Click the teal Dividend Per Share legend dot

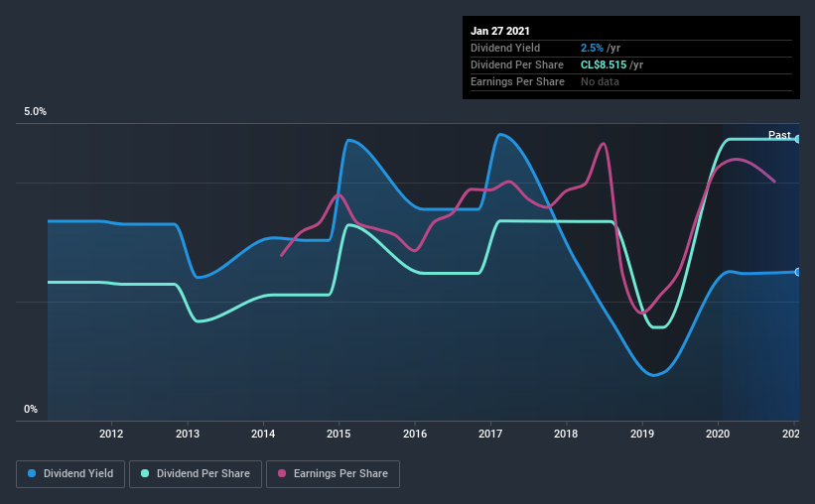tap(145, 473)
